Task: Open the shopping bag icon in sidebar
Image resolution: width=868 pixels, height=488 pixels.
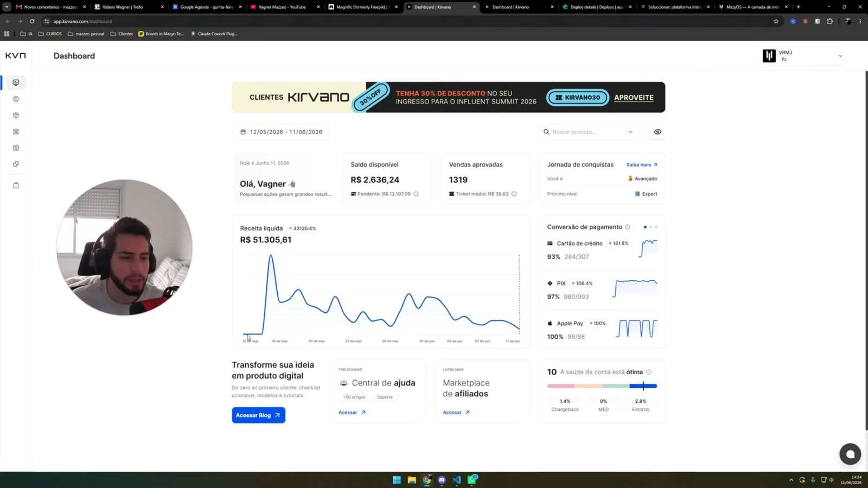Action: (16, 185)
